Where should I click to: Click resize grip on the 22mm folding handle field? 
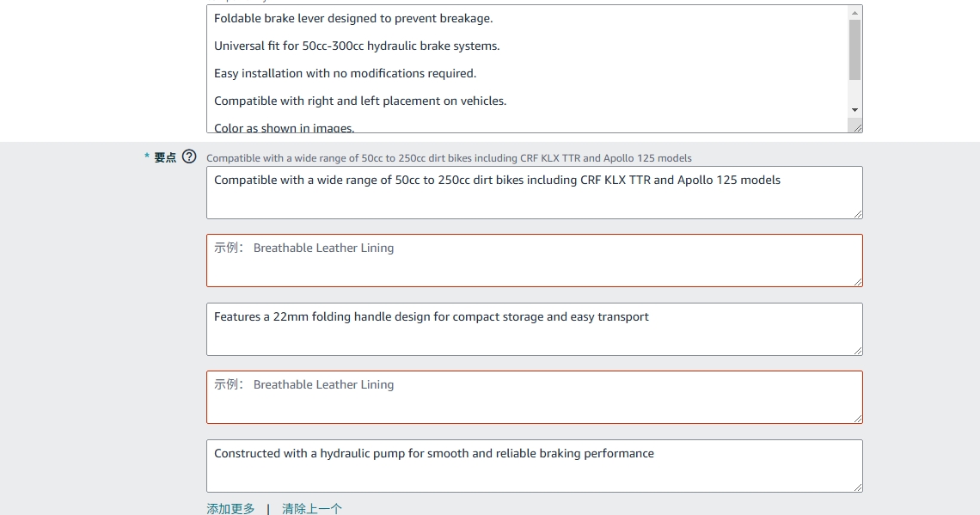(x=857, y=349)
